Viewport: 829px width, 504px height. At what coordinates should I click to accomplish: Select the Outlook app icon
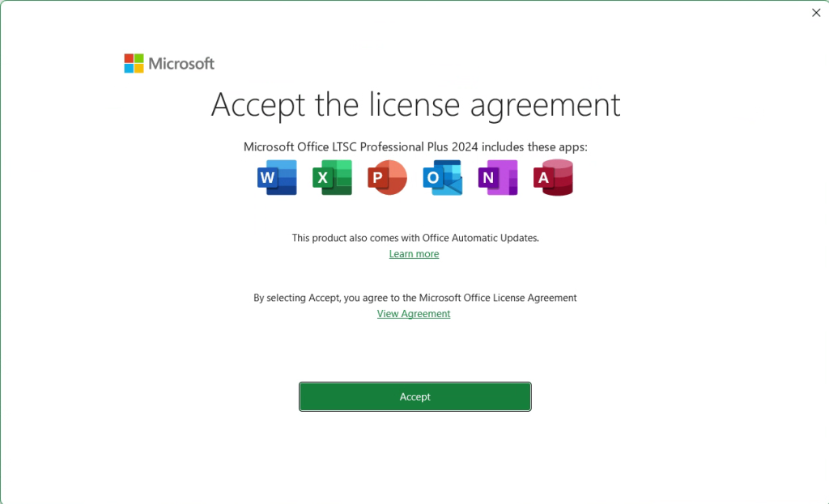click(x=442, y=177)
